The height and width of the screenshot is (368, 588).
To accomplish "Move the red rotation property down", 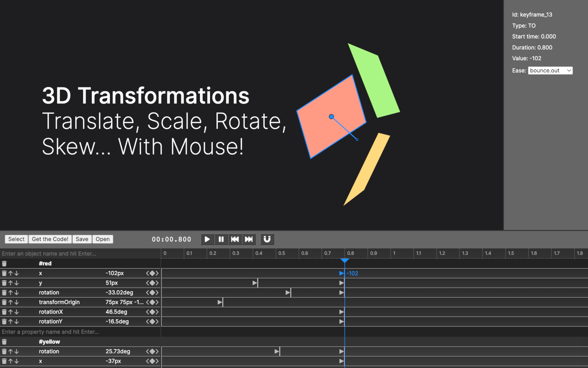I will (x=17, y=293).
